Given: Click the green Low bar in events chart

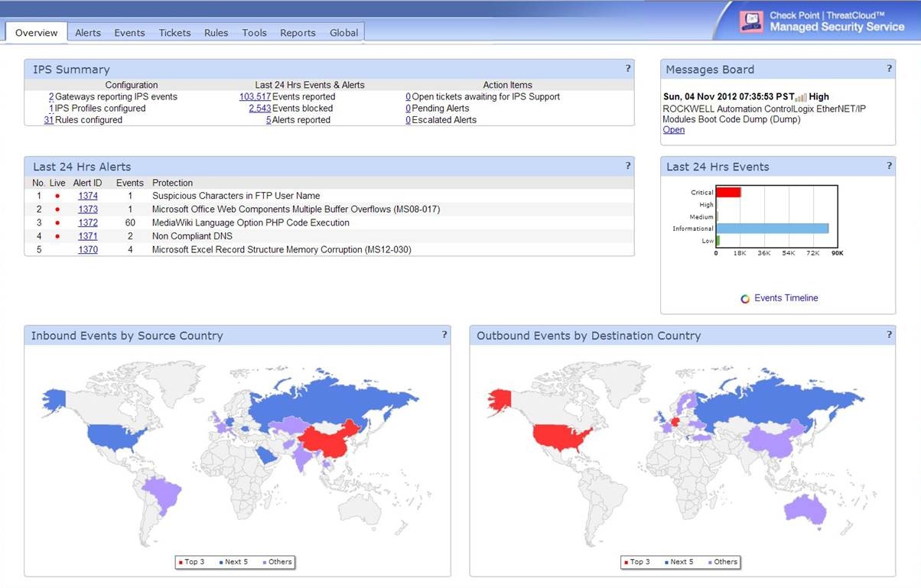Looking at the screenshot, I should coord(718,240).
